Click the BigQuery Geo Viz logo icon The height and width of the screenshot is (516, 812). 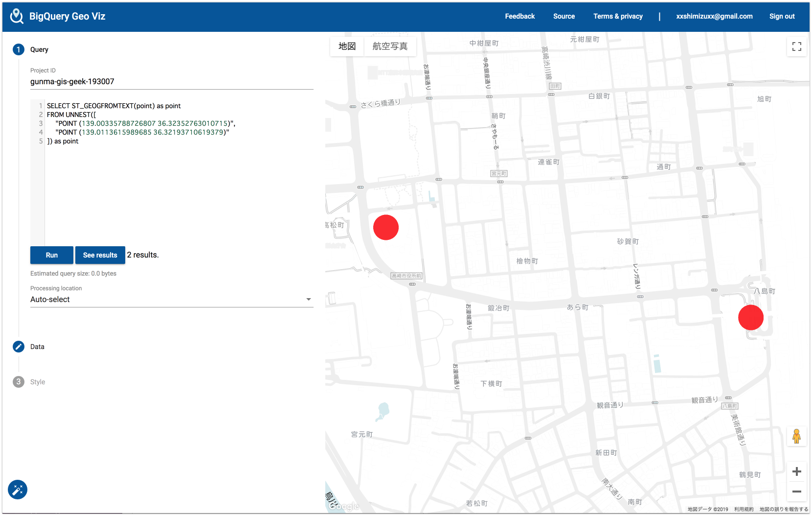17,16
